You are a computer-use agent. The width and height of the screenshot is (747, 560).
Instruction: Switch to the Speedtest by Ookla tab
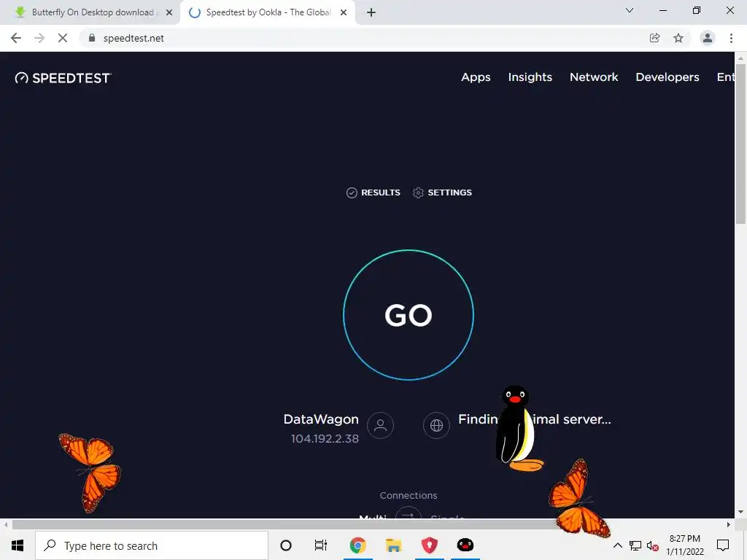267,12
